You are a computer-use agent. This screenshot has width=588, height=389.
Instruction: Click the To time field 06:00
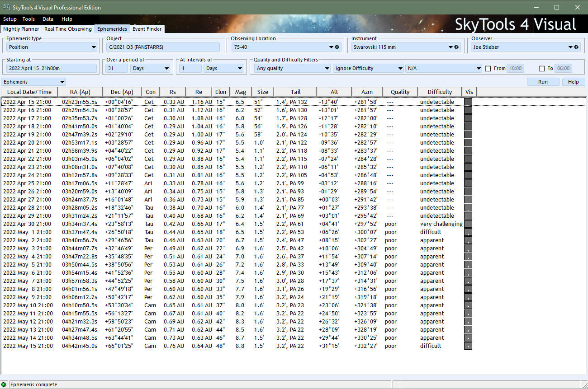click(x=564, y=69)
